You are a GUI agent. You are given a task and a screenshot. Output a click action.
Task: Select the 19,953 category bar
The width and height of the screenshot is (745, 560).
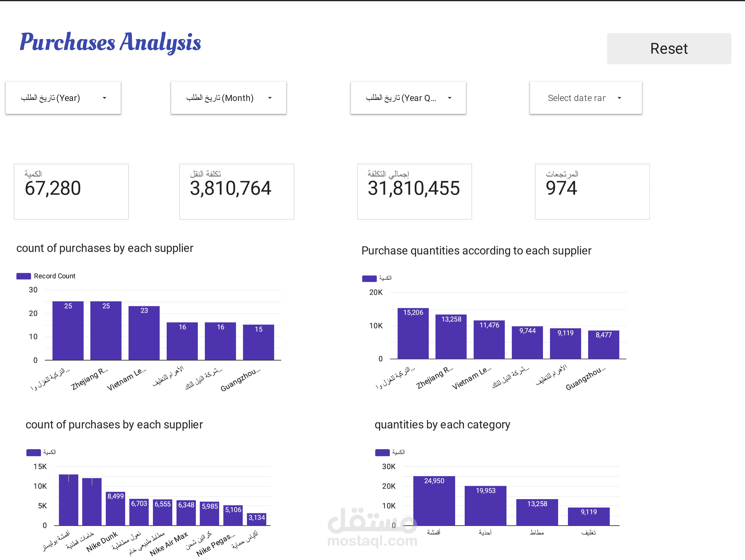(x=485, y=506)
